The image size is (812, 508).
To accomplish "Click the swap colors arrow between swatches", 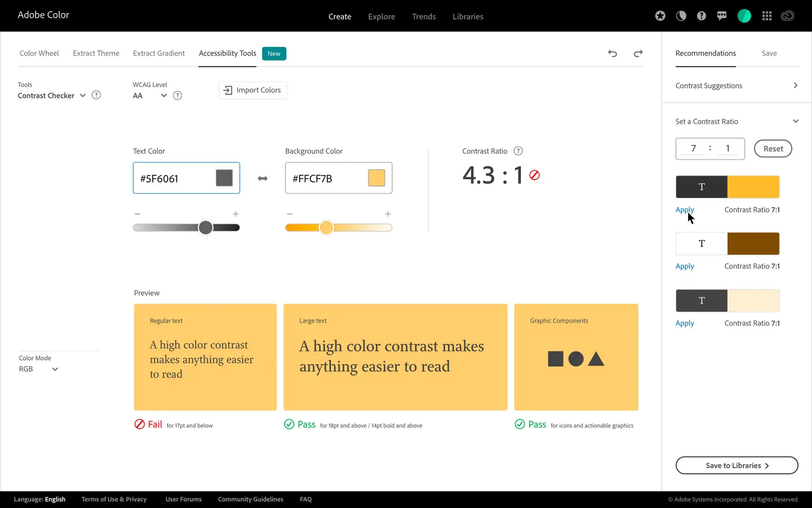I will [262, 178].
